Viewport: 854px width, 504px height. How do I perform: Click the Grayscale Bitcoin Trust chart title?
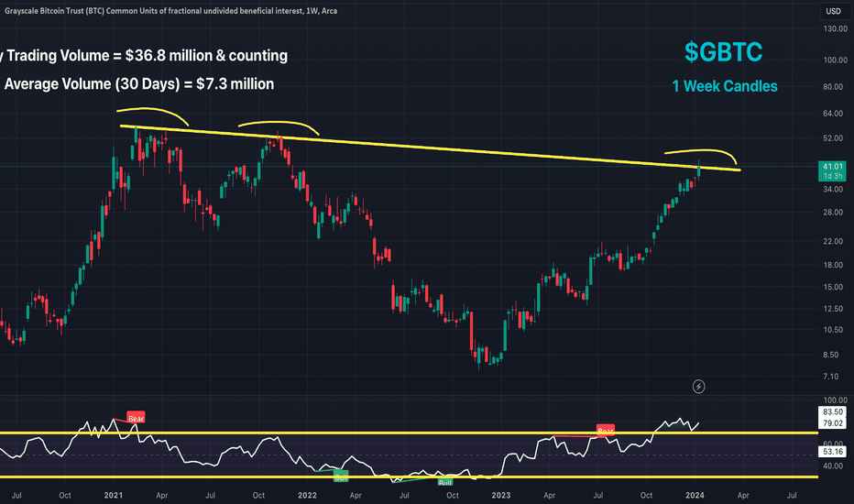(x=171, y=11)
